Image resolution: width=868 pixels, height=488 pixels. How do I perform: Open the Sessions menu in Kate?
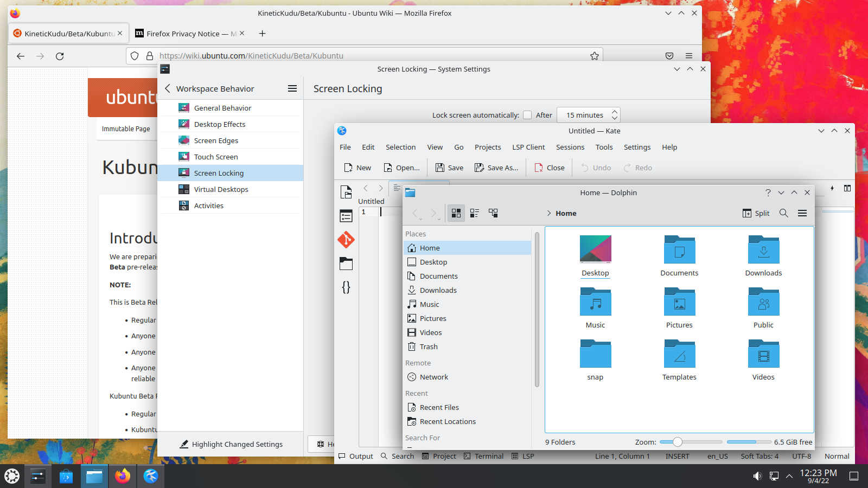click(570, 147)
